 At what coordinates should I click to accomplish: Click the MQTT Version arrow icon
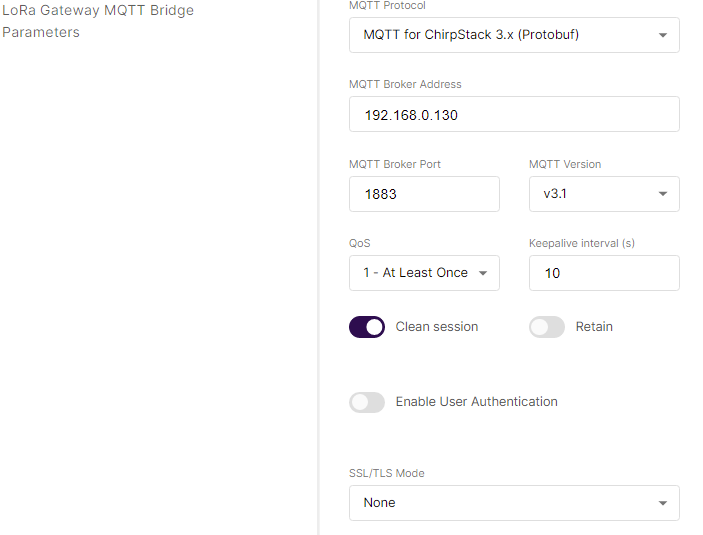pyautogui.click(x=663, y=194)
